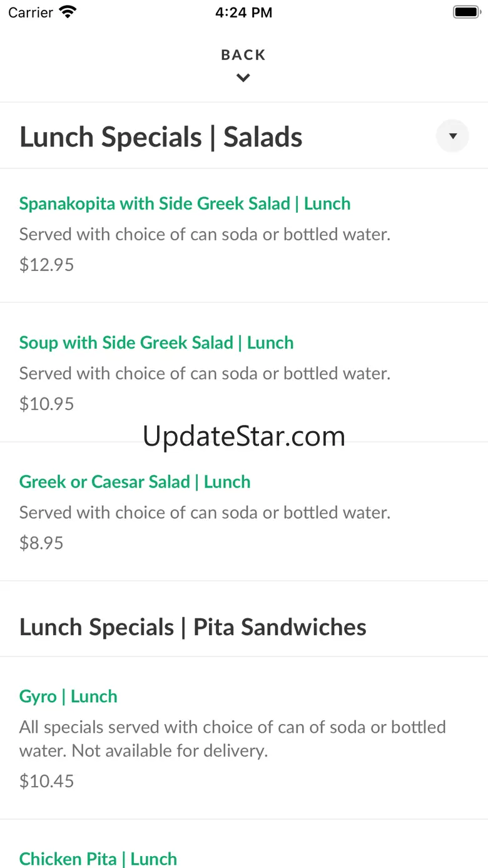Tap the Lunch Specials | Salads header
This screenshot has width=488, height=868.
coord(161,137)
